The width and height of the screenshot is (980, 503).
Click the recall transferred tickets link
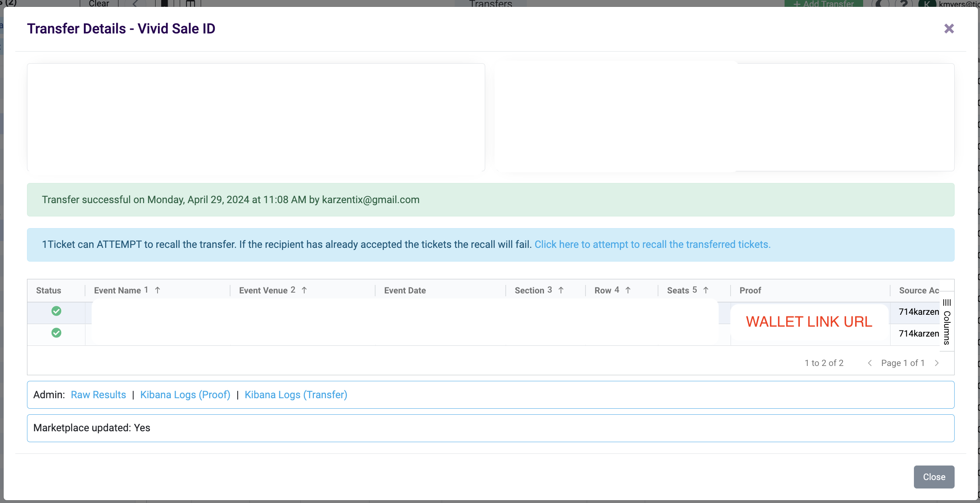point(652,245)
